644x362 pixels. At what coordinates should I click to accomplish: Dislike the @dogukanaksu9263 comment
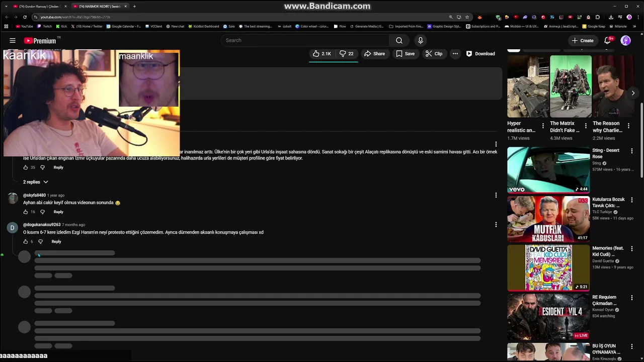tap(41, 241)
